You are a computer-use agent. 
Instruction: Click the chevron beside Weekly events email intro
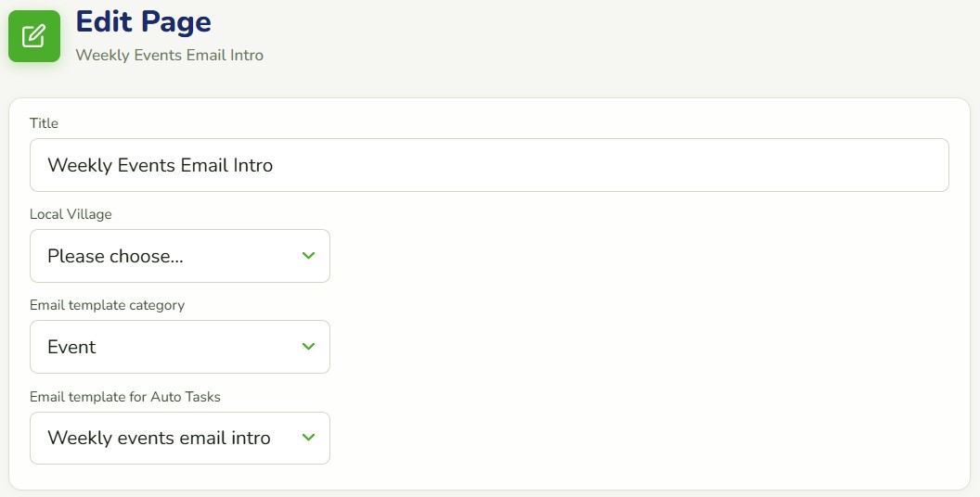(x=308, y=437)
